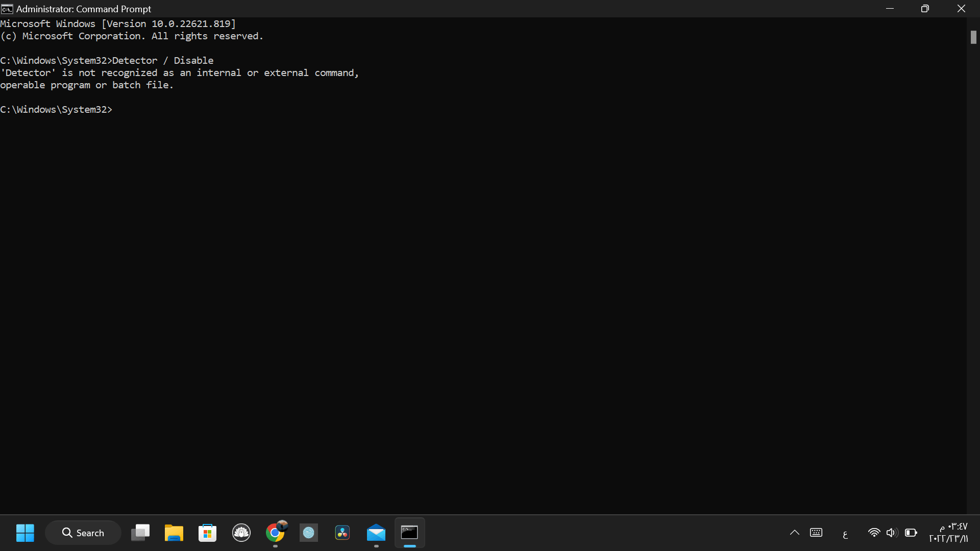Open the clock and date panel
980x551 pixels.
click(949, 533)
